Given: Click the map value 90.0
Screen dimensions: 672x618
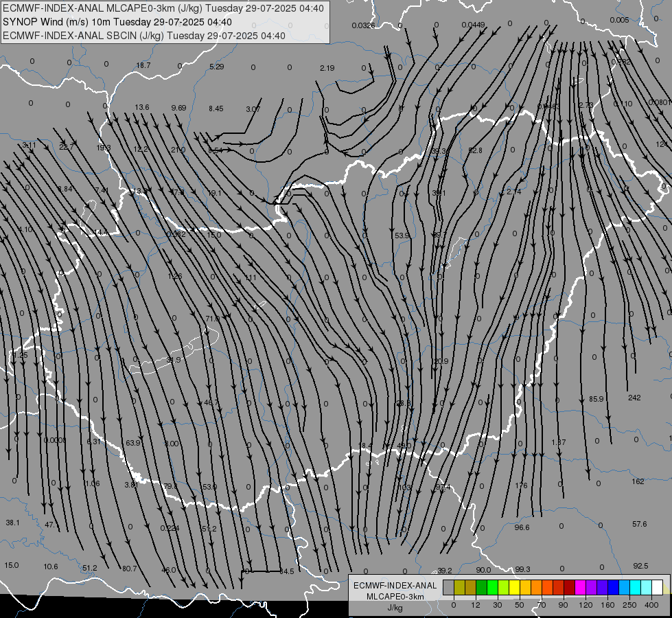Looking at the screenshot, I should [x=483, y=570].
